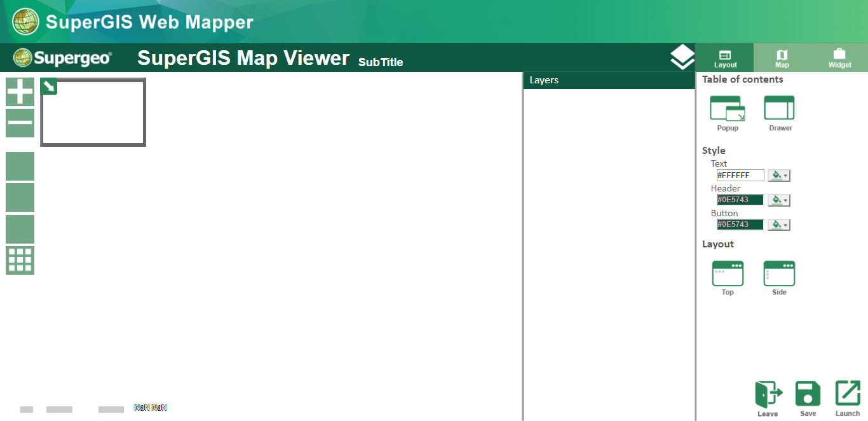This screenshot has width=868, height=421.
Task: Open the Button color picker dropdown
Action: coord(779,224)
